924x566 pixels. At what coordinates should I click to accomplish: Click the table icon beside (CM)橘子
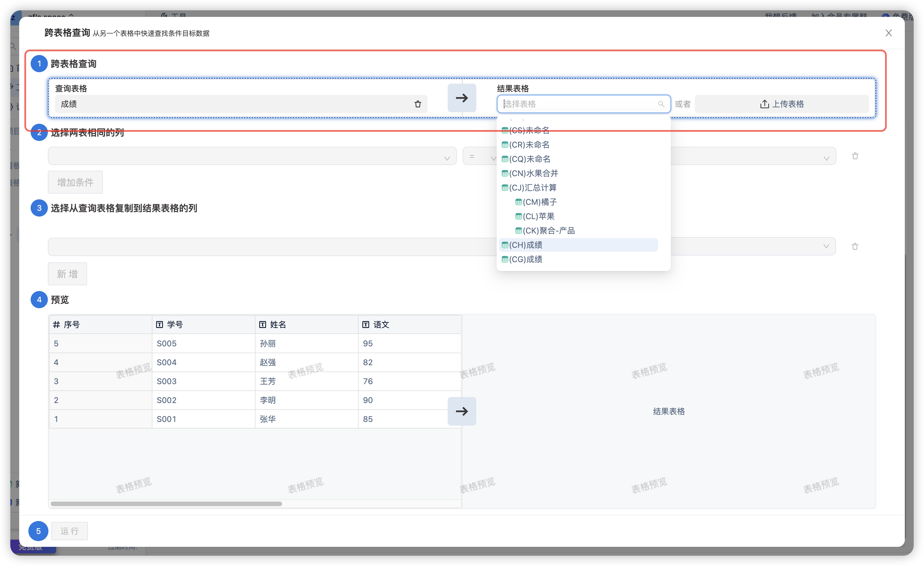coord(518,202)
